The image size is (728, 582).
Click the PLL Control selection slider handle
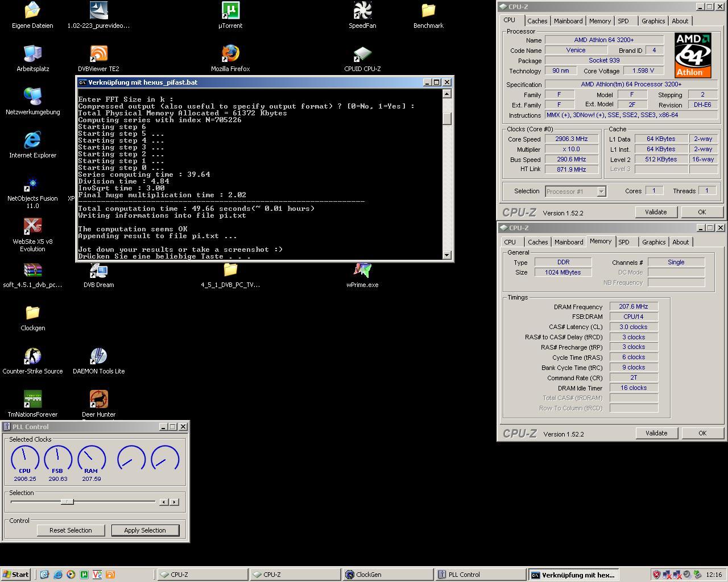coord(67,501)
